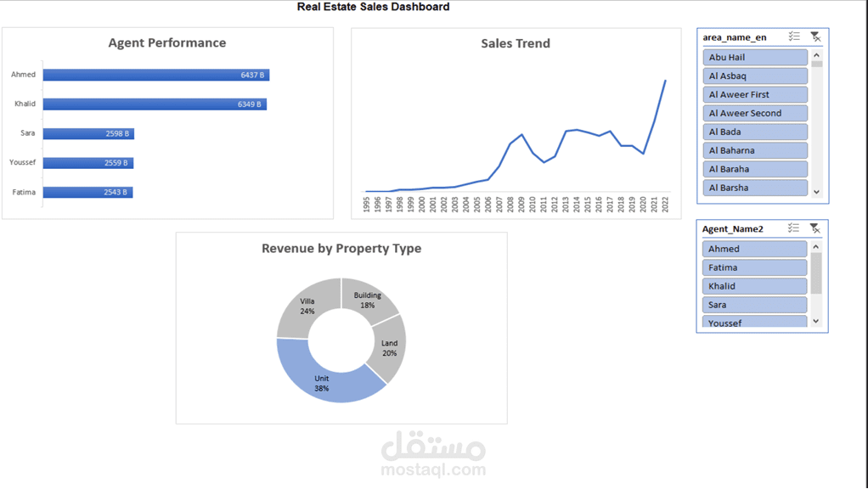
Task: Filter dashboard by agent Ahmed
Action: 754,249
